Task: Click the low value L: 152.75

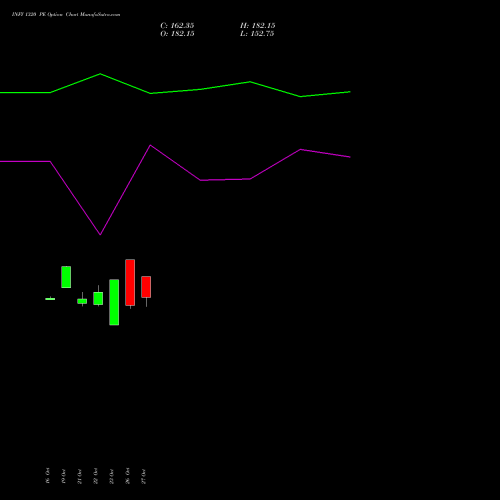Action: click(x=257, y=34)
